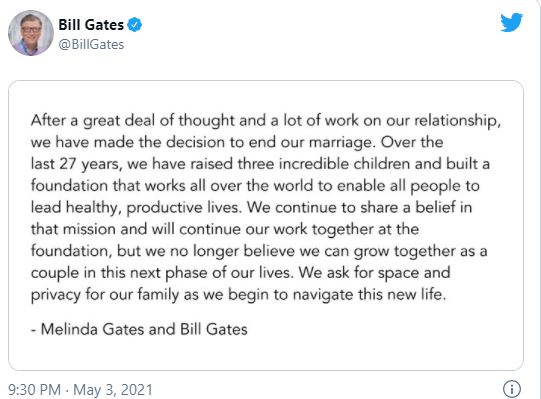Screen dimensions: 541x399
Task: Click the line starting "After a great deal"
Action: [x=266, y=121]
